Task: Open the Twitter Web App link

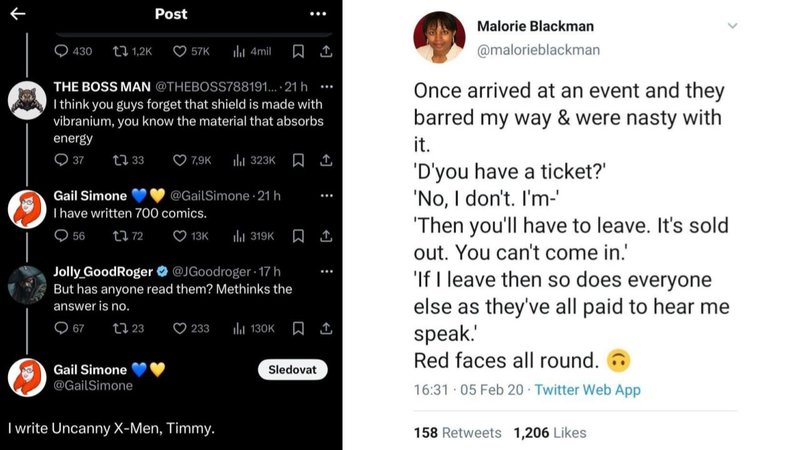Action: tap(588, 390)
